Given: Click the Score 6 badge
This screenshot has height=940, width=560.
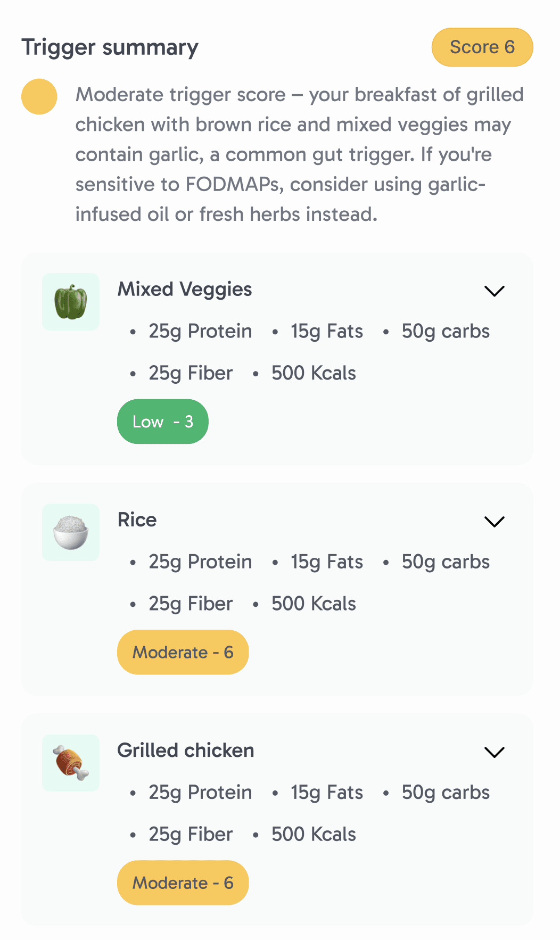Looking at the screenshot, I should coord(482,47).
